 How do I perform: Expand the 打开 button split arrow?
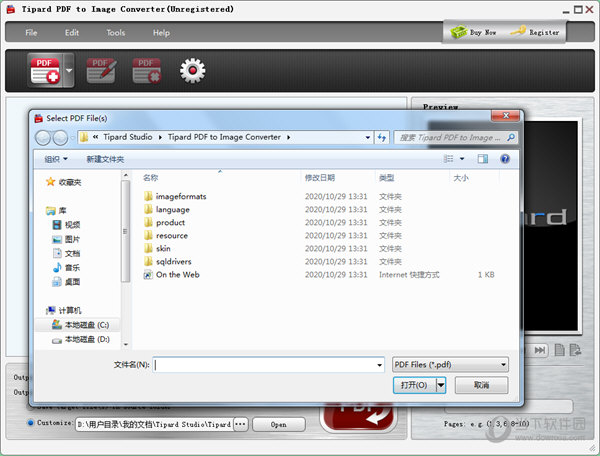[x=441, y=385]
